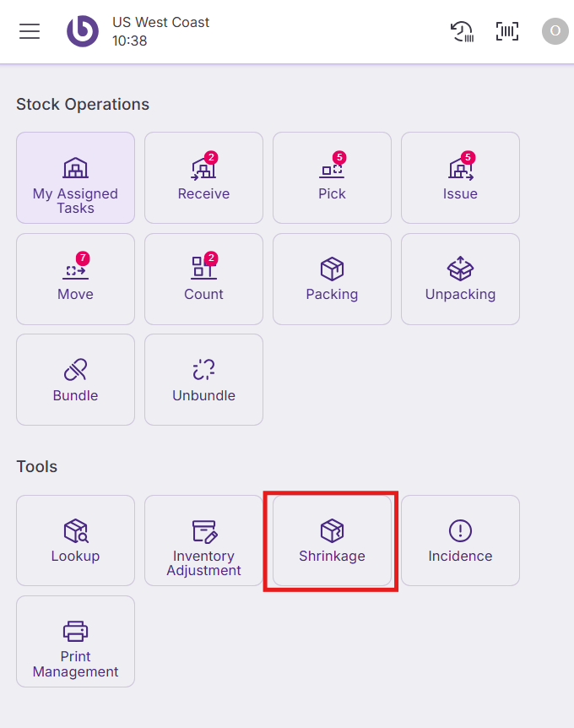Image resolution: width=574 pixels, height=728 pixels.
Task: Open the Receive operation tile
Action: click(x=203, y=177)
